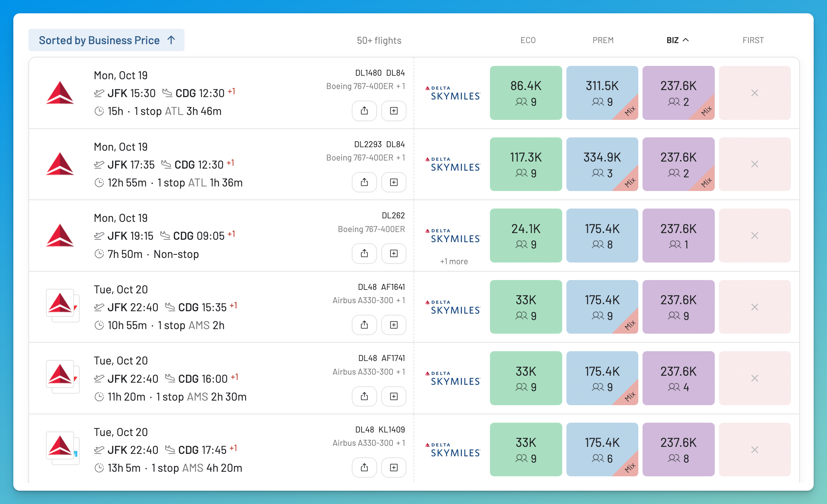Click Delta logo on JFK 15:30 flight

coord(60,93)
